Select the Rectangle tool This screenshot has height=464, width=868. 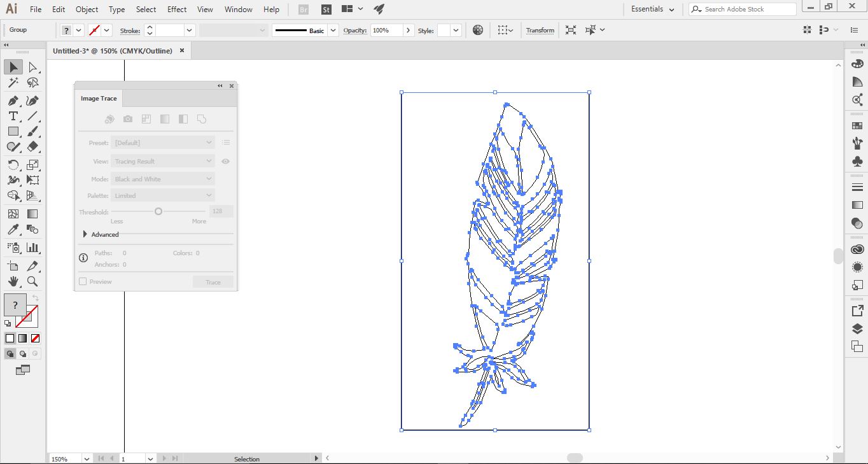[x=13, y=131]
